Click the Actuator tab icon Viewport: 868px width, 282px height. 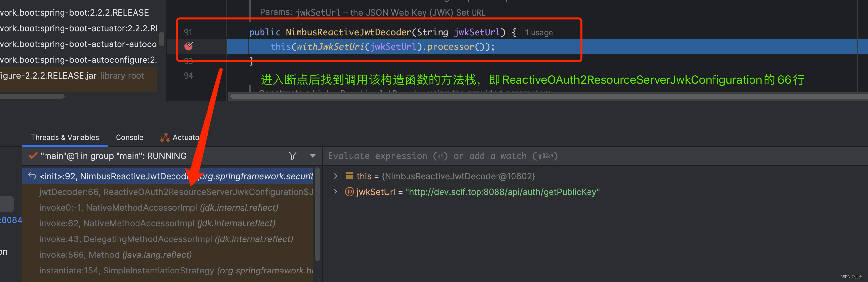point(165,137)
